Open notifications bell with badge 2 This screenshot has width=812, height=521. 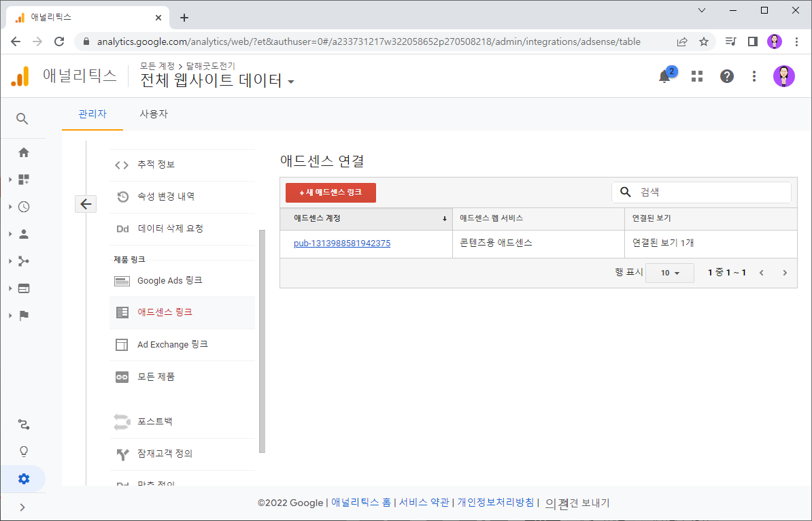tap(665, 76)
